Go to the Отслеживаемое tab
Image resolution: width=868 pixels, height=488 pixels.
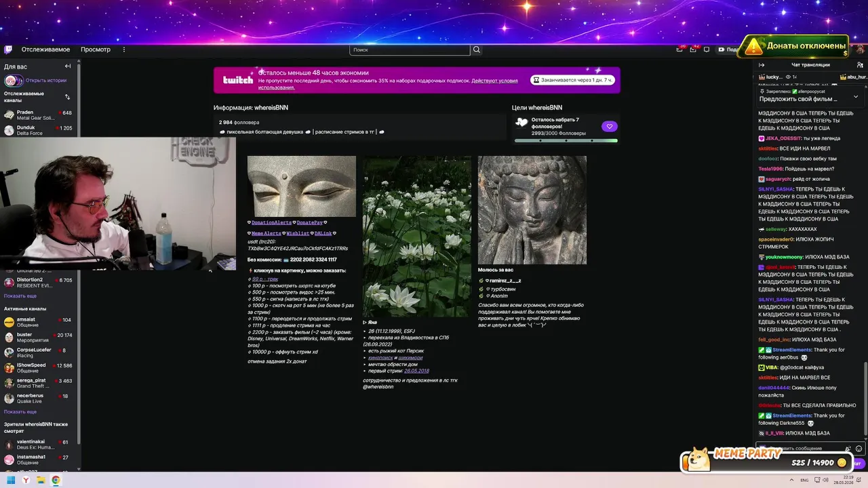45,49
